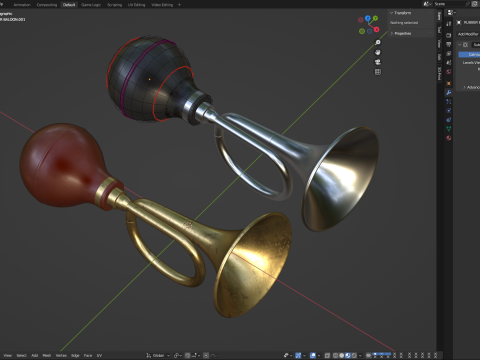This screenshot has width=480, height=360.
Task: Open the 3D-Print sidebar tab
Action: pos(439,73)
